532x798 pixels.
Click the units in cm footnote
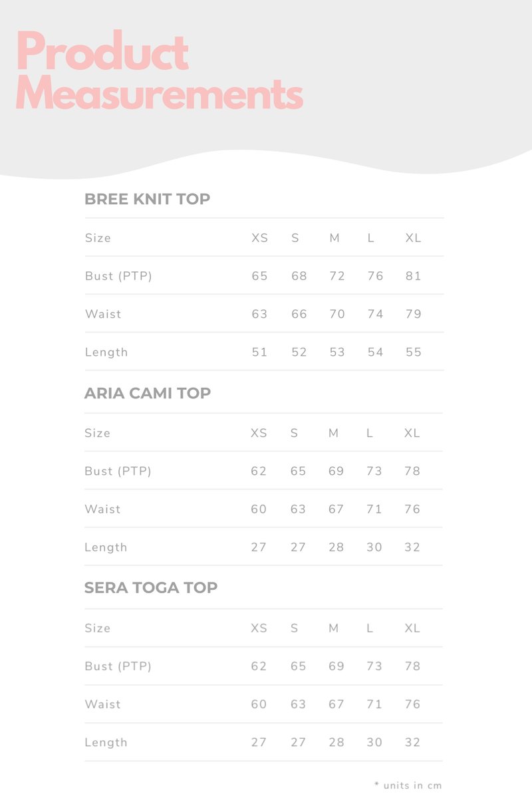click(408, 785)
